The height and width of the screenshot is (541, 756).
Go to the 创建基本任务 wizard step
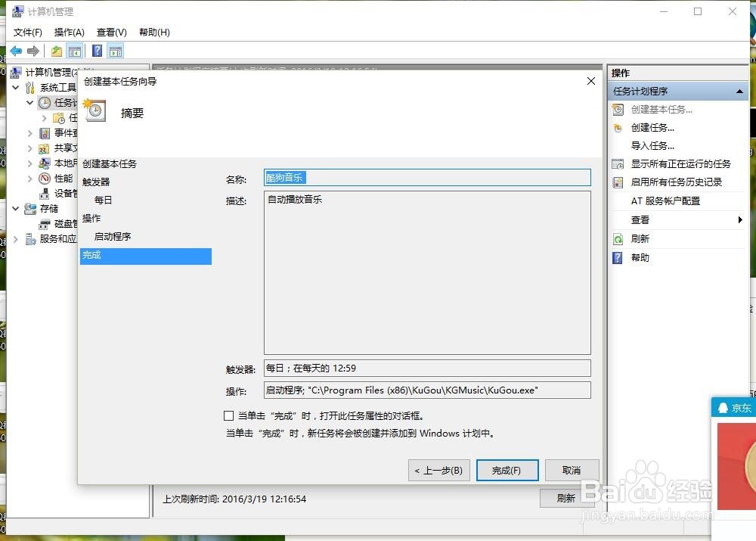click(110, 164)
